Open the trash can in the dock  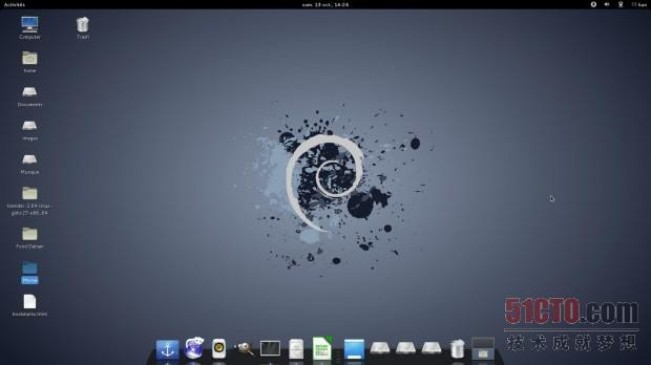click(x=457, y=348)
